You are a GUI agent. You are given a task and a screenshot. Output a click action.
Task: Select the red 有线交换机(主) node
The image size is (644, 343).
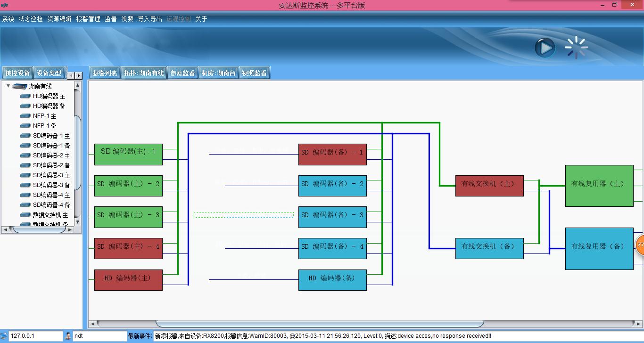[x=489, y=186]
